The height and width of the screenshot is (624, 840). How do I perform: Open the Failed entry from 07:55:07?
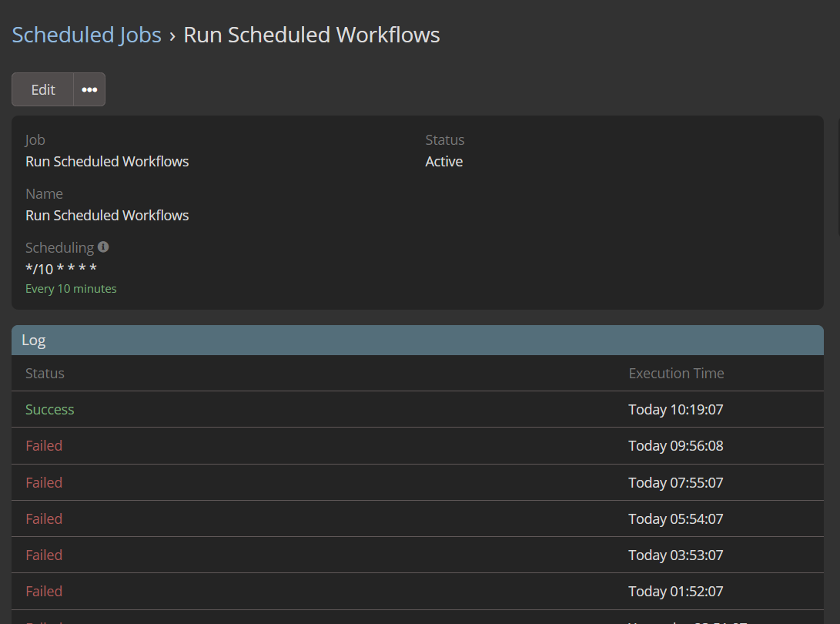coord(44,483)
